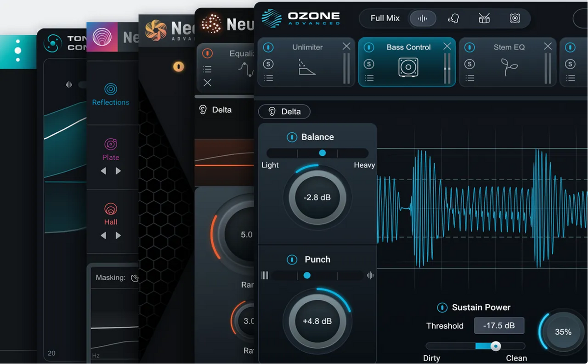
Task: Toggle the Punch module power button
Action: coord(292,260)
